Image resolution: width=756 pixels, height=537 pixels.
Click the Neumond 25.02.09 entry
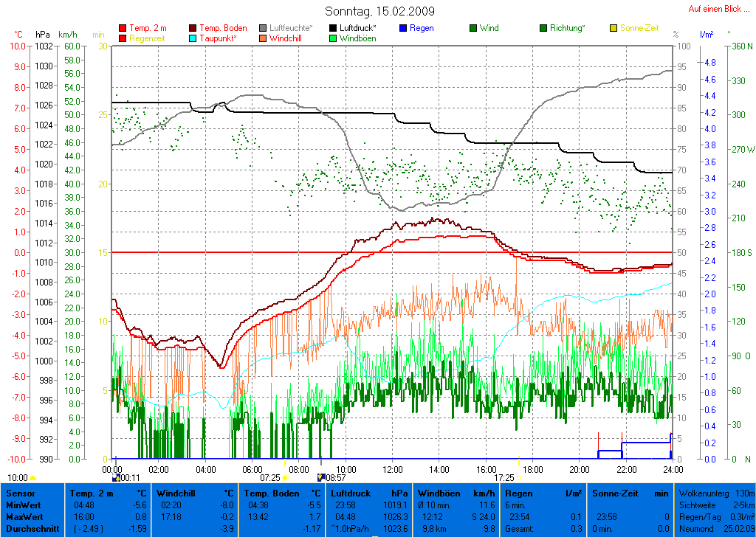715,529
